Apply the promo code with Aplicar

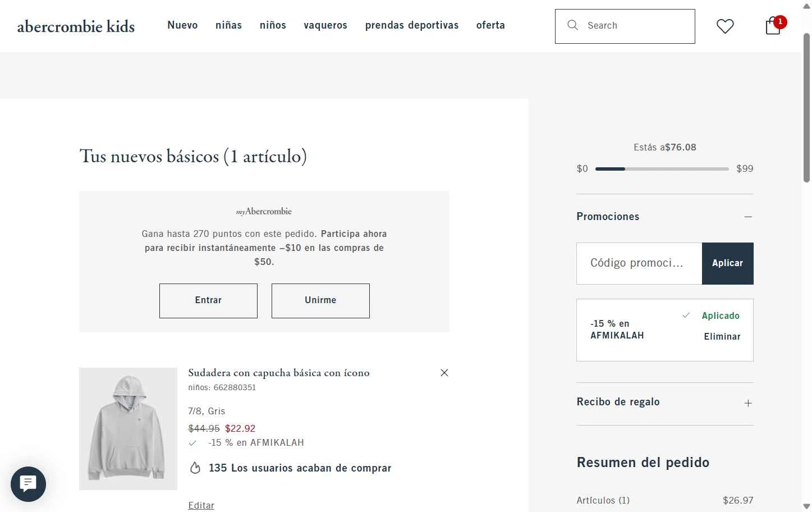(x=727, y=263)
